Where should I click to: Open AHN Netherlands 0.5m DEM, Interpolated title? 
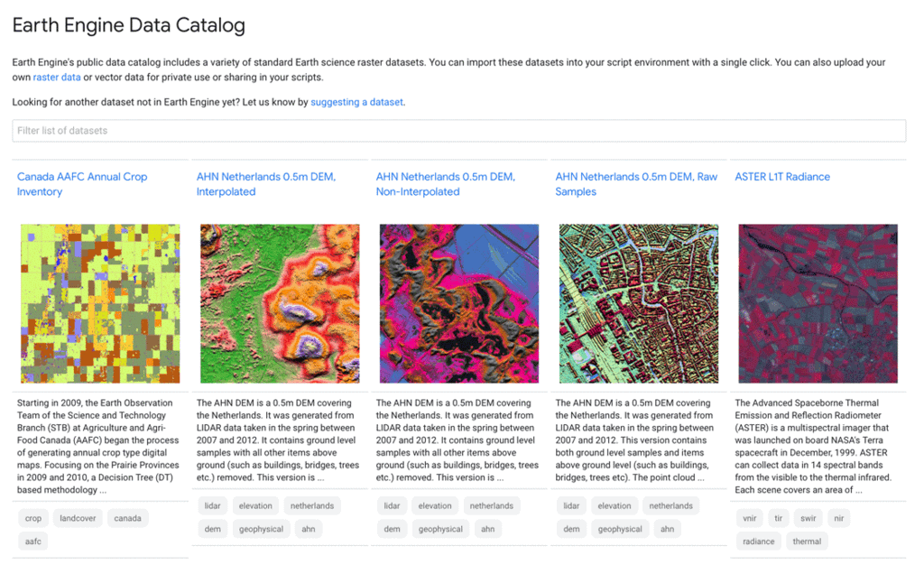click(x=266, y=184)
